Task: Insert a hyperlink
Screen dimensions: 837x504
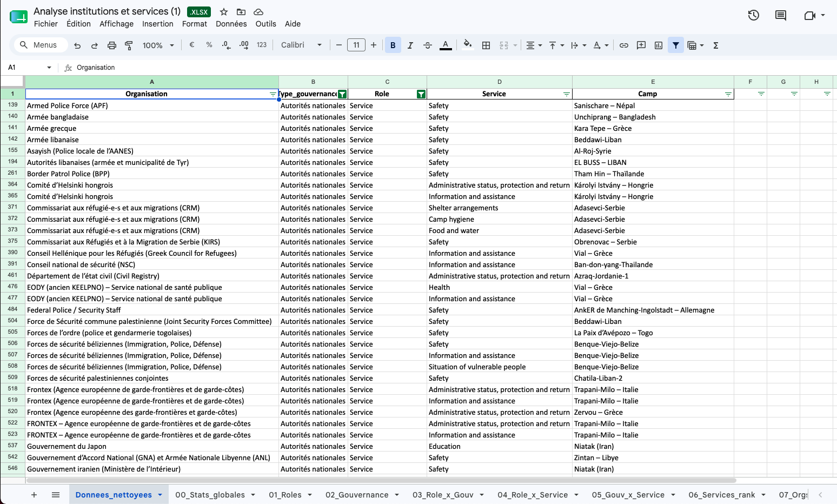Action: coord(624,45)
